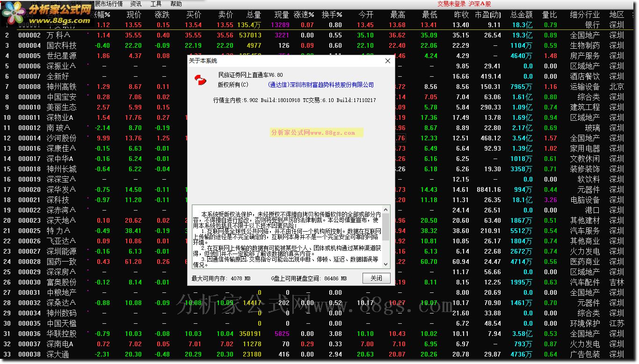Sort by the 细分行业 column header

[x=585, y=15]
